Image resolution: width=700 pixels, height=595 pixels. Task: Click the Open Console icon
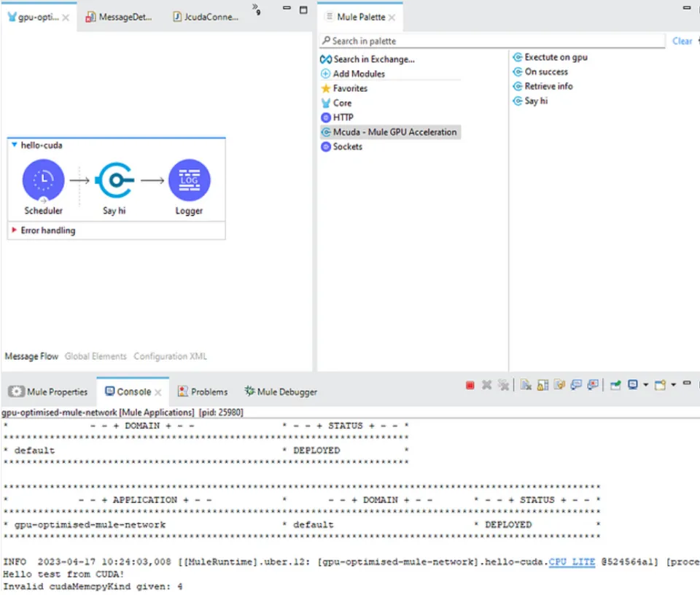[661, 385]
